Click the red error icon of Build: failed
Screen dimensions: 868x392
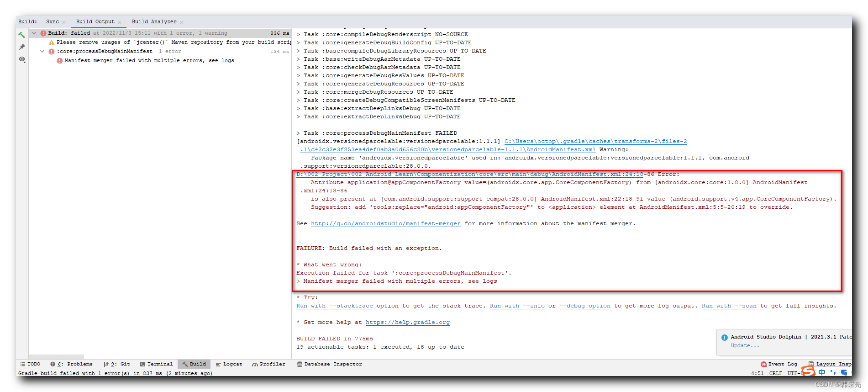point(43,33)
